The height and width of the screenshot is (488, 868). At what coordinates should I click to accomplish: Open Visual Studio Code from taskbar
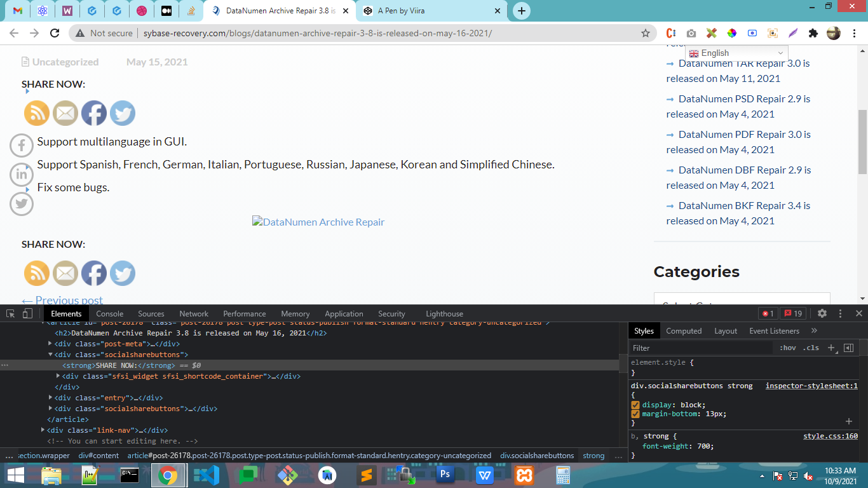[206, 475]
